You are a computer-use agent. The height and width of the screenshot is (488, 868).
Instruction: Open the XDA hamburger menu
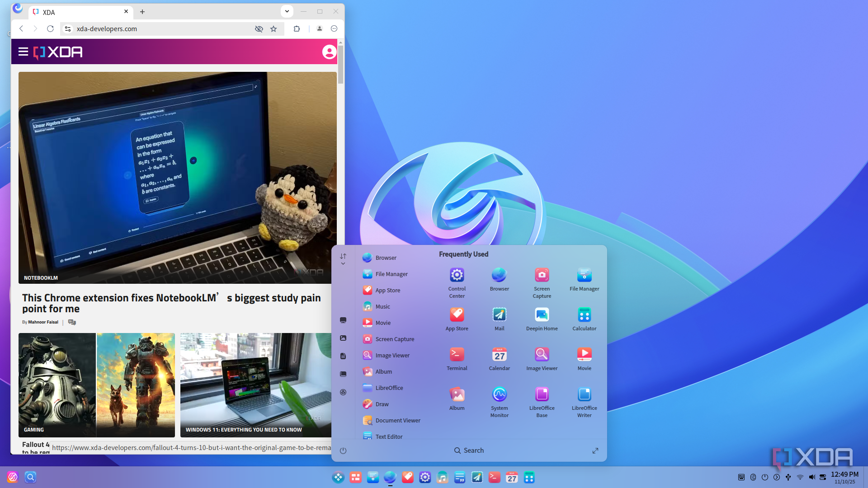[23, 52]
